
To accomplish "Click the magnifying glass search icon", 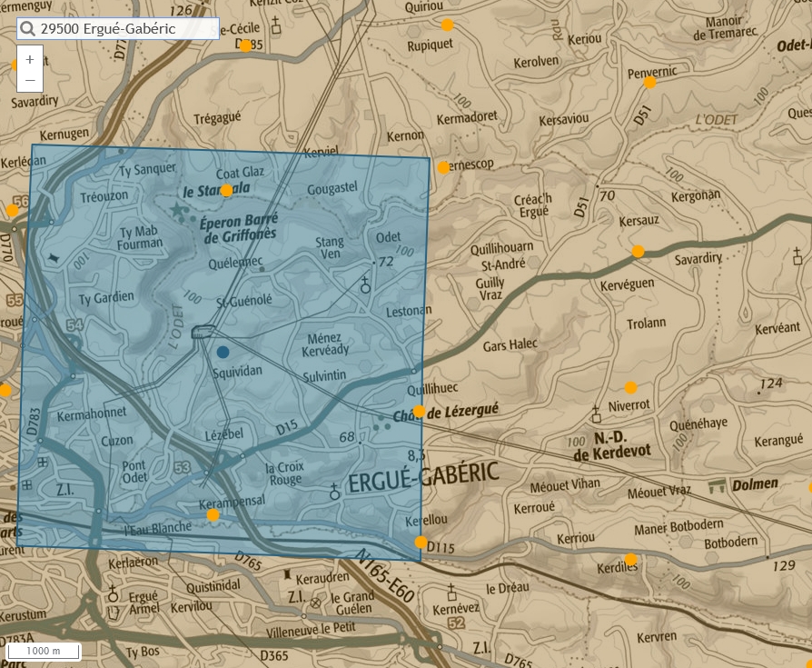I will coord(27,29).
